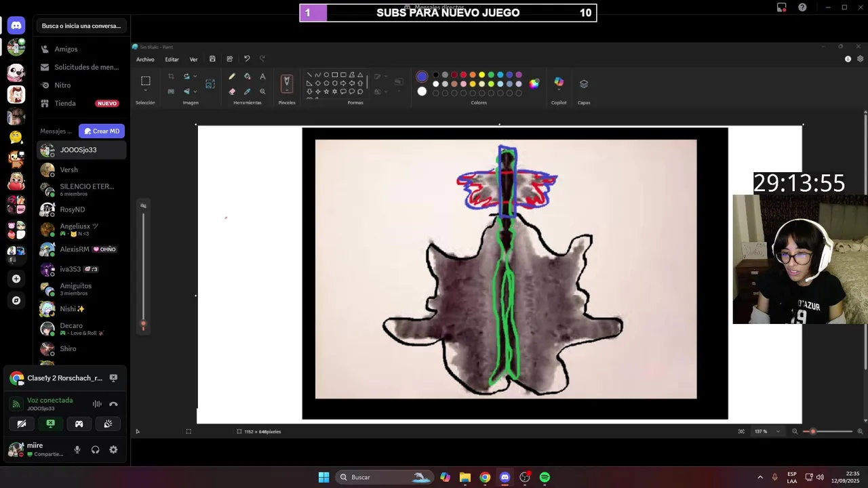
Task: Open Tienda in Discord sidebar
Action: (81, 104)
